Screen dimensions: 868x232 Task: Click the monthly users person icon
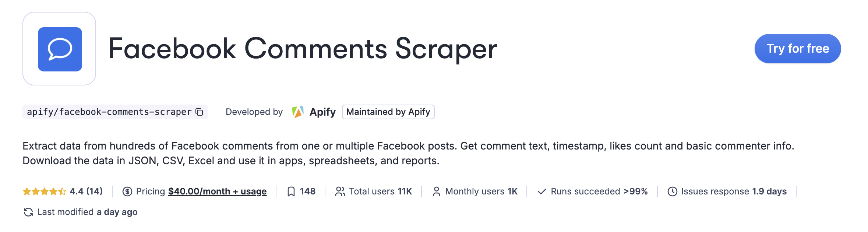point(437,191)
